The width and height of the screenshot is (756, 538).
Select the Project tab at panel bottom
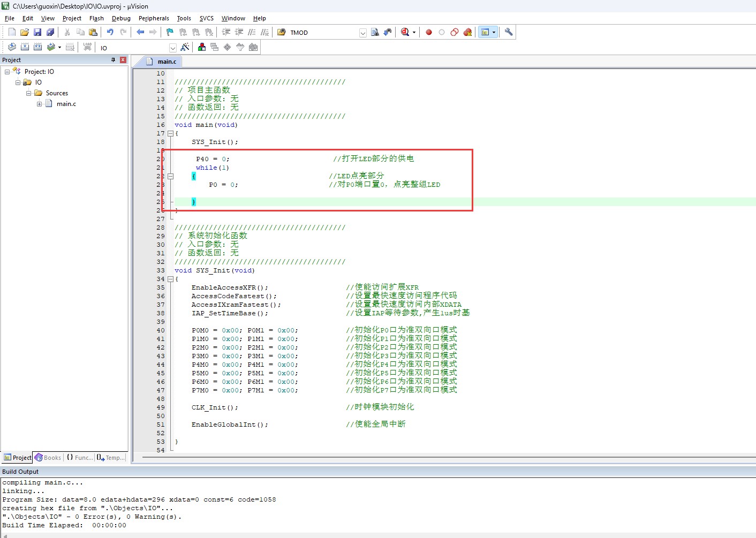(x=17, y=458)
